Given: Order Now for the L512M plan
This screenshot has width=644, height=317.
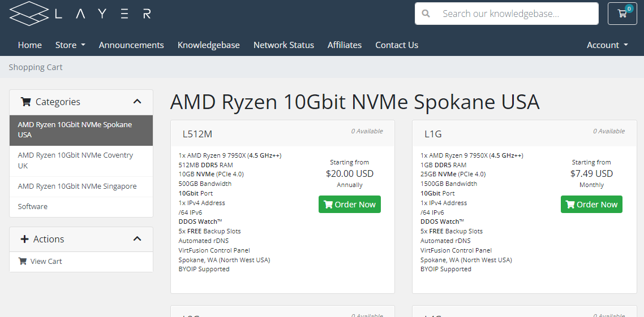Looking at the screenshot, I should (x=350, y=204).
